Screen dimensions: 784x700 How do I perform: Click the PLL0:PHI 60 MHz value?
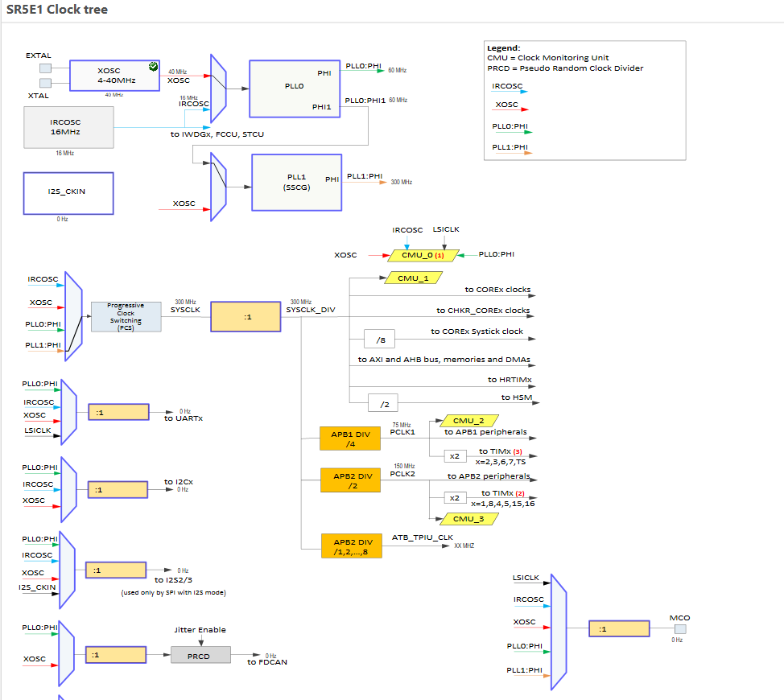pos(398,71)
